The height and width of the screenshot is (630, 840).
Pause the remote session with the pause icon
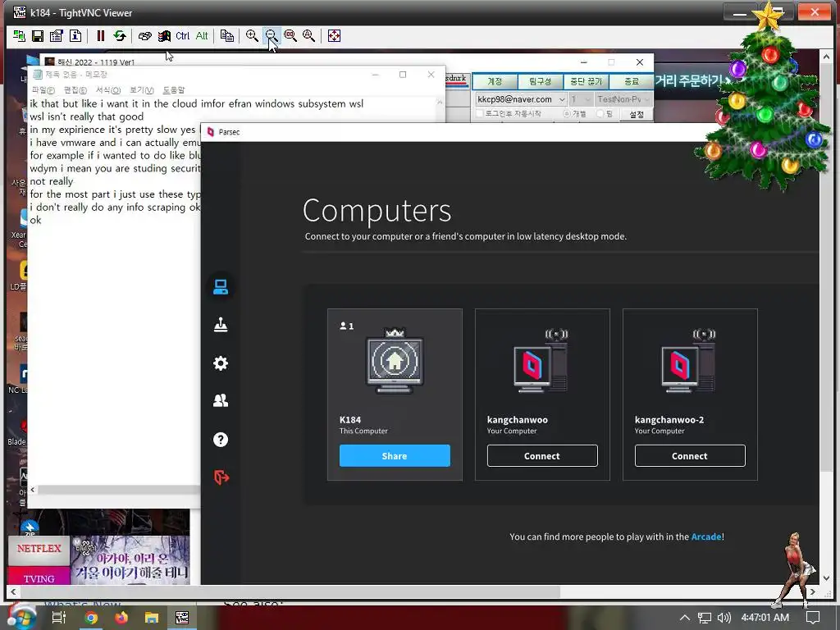100,36
